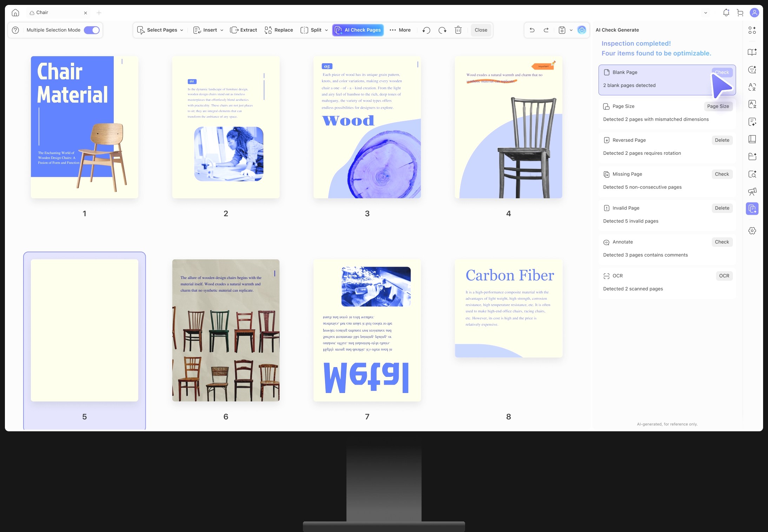This screenshot has width=768, height=532.
Task: Open the user account avatar
Action: pyautogui.click(x=754, y=13)
